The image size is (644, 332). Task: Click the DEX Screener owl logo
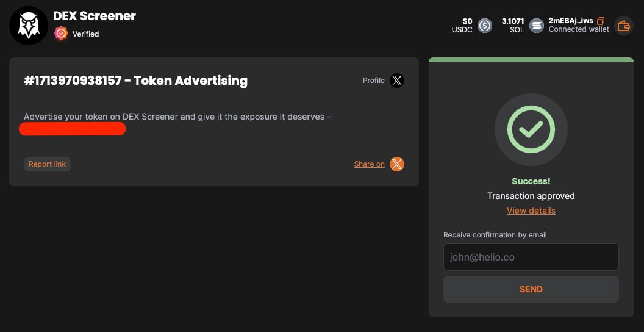[28, 26]
